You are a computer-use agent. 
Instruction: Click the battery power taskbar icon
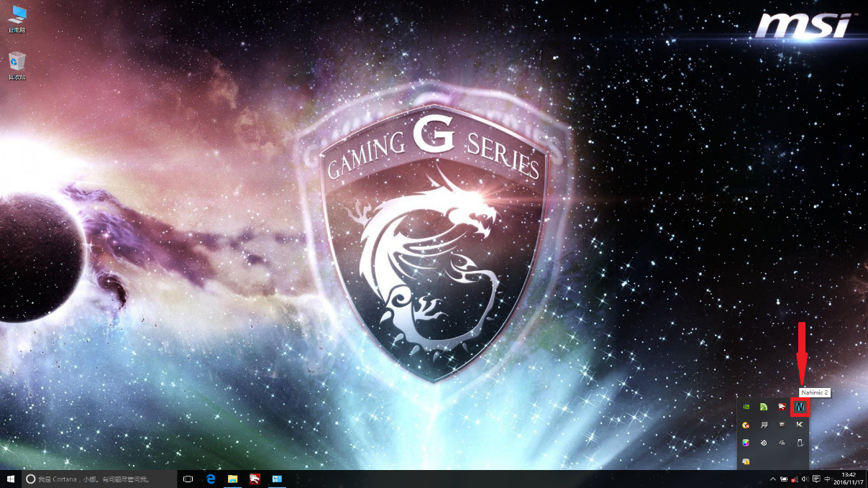[x=784, y=479]
